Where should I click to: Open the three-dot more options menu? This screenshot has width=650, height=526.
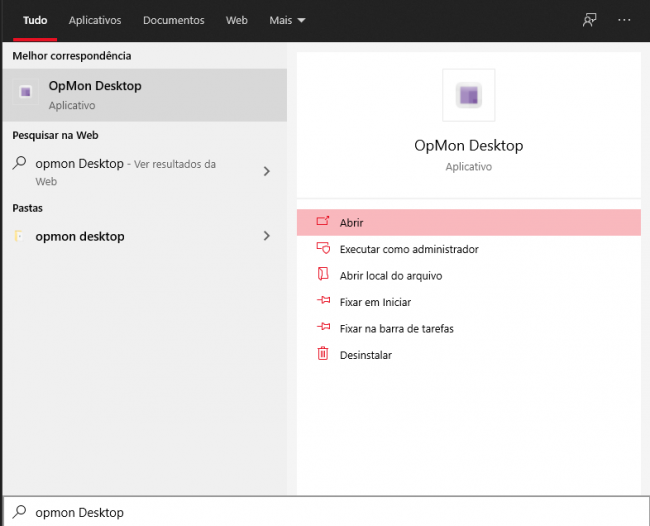coord(625,20)
